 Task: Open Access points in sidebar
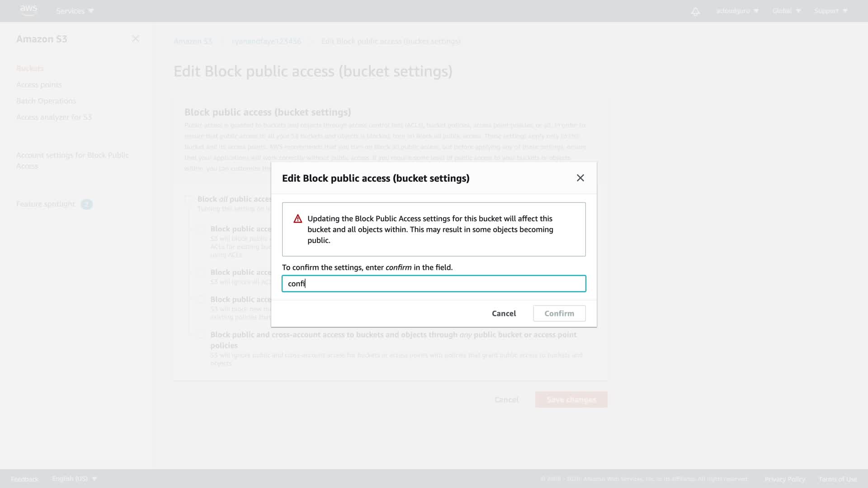pyautogui.click(x=39, y=84)
